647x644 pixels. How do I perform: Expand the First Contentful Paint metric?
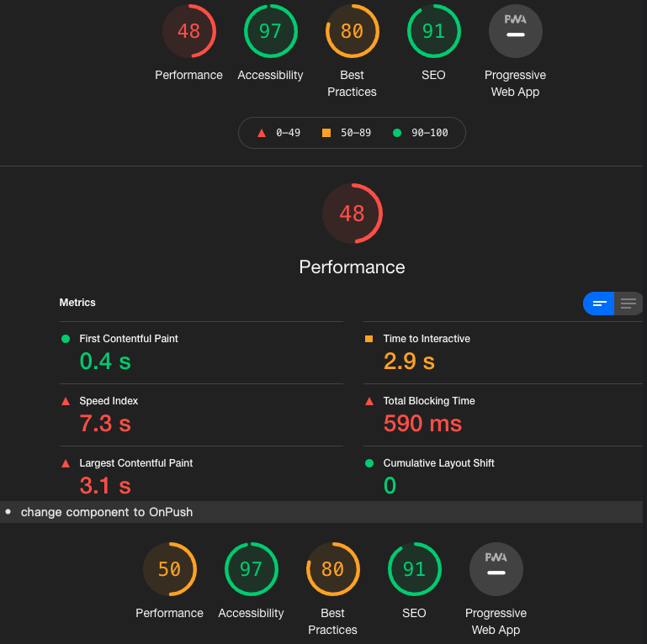point(201,353)
